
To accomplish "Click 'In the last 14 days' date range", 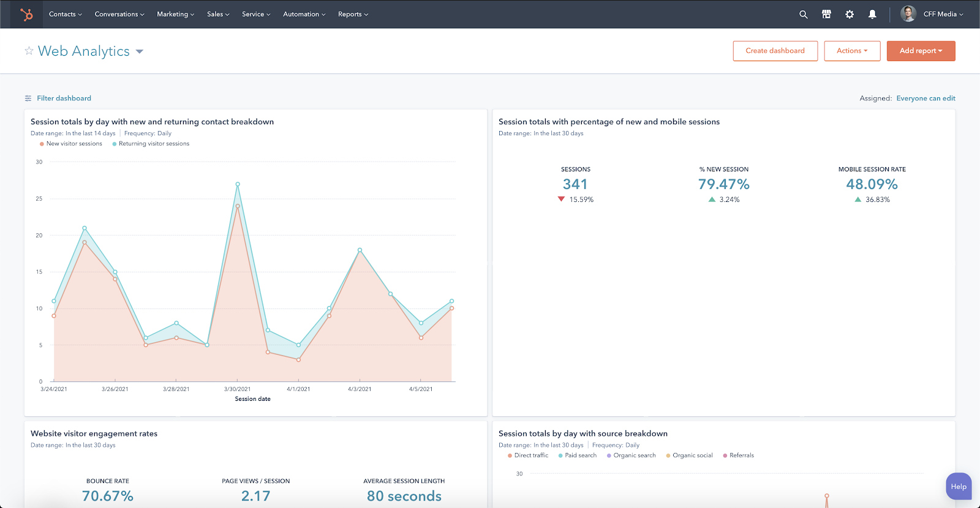I will [x=91, y=133].
